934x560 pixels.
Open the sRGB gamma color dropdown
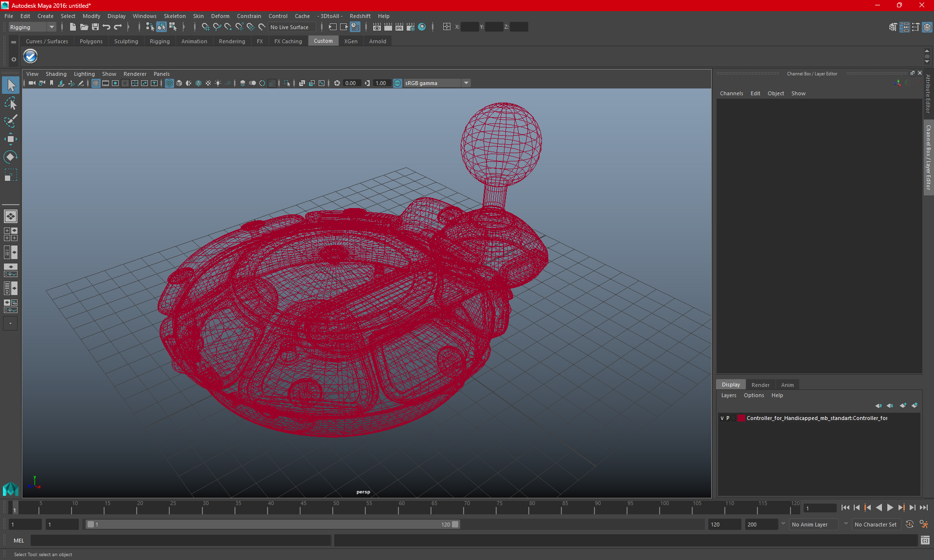[467, 83]
